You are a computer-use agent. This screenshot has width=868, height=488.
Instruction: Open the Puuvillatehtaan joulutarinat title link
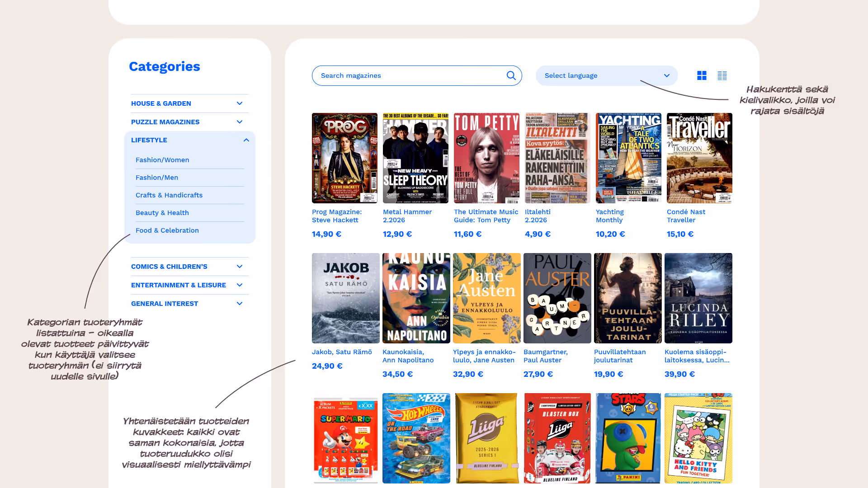pos(620,356)
